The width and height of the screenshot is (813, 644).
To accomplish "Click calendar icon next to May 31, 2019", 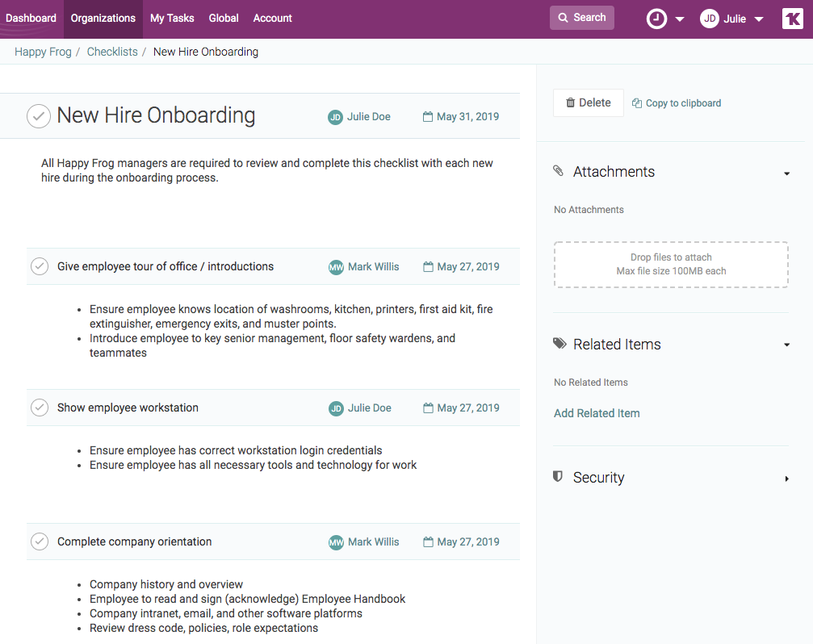I will (x=428, y=117).
